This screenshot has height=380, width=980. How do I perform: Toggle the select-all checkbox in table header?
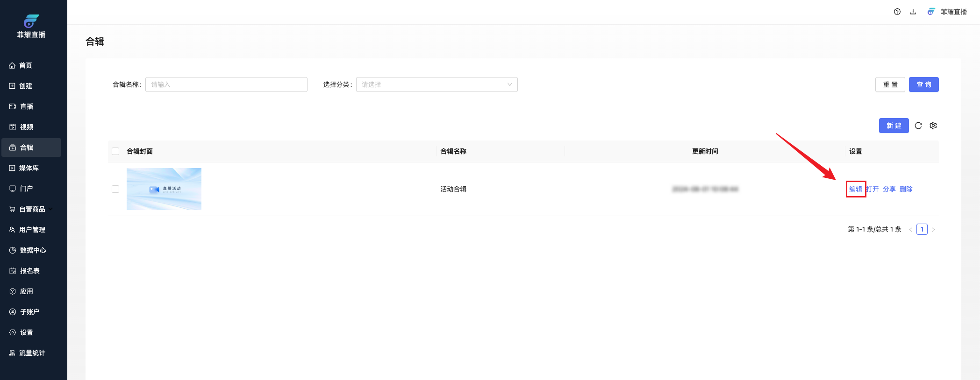(x=115, y=151)
